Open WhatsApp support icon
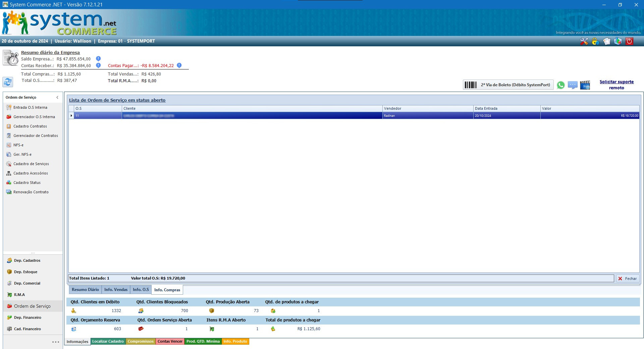Screen dimensions: 644x349 pos(560,85)
